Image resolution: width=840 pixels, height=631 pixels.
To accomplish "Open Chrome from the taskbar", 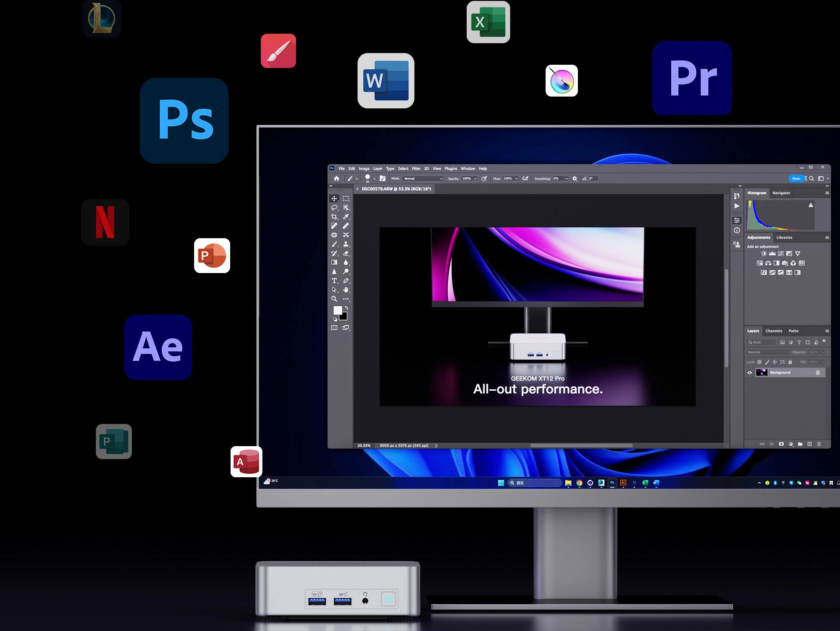I will point(580,483).
